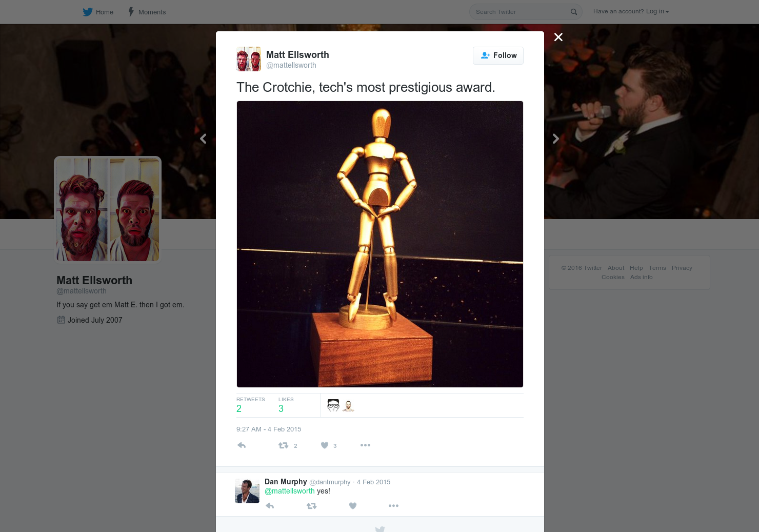
Task: Like Dan Murphy's reply
Action: pyautogui.click(x=353, y=506)
